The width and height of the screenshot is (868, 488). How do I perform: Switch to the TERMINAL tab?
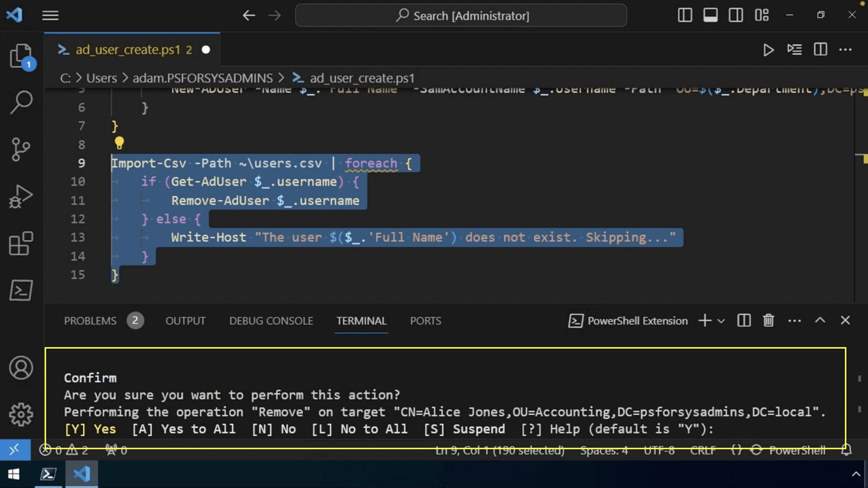pos(361,321)
